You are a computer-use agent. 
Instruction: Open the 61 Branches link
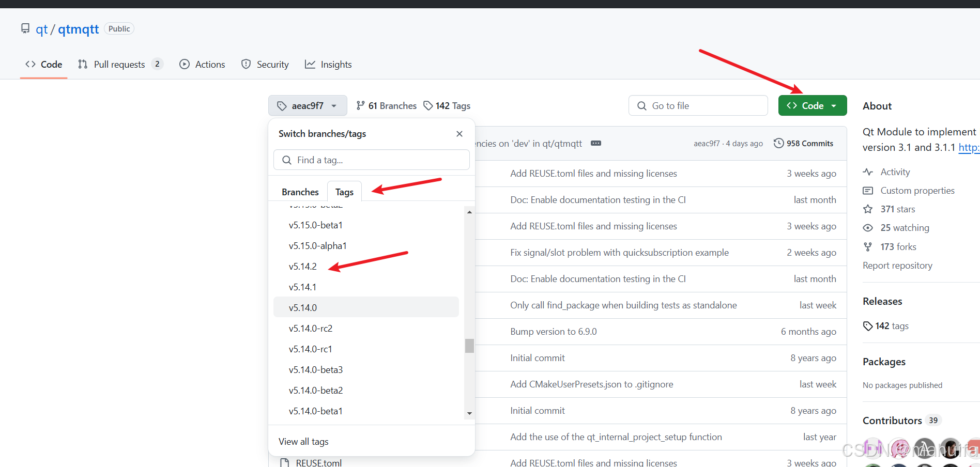pyautogui.click(x=387, y=105)
